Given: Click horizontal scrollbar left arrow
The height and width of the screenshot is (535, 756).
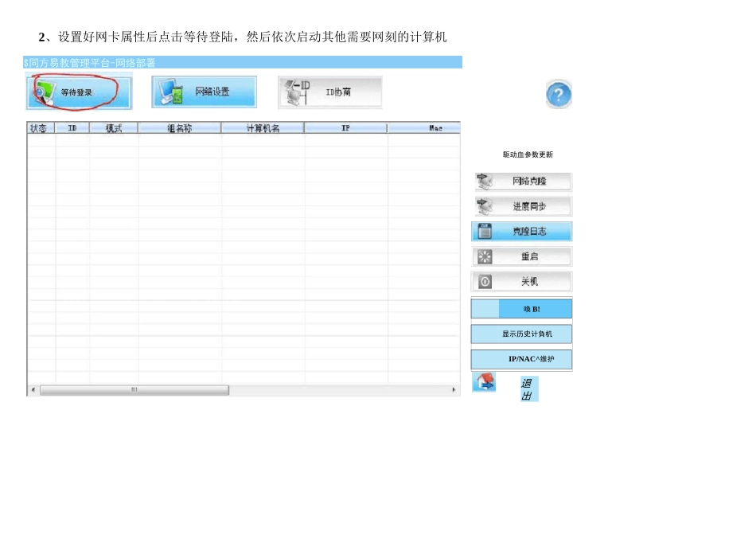Looking at the screenshot, I should coord(33,390).
